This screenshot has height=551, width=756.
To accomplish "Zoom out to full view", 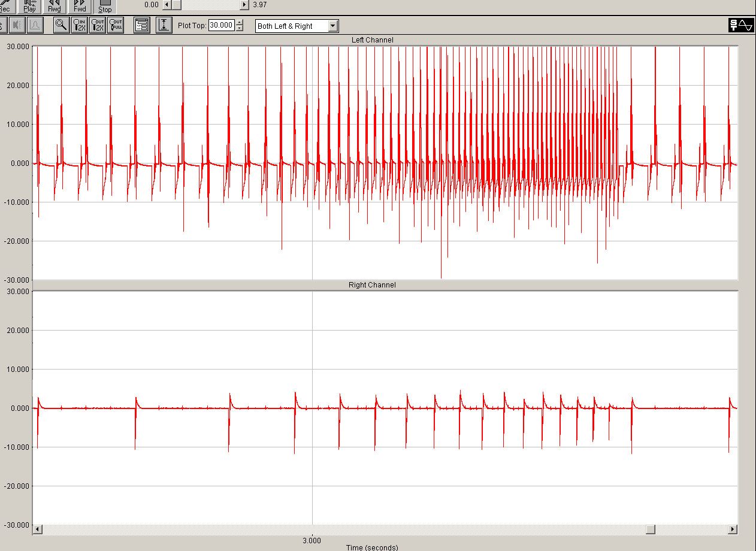I will pyautogui.click(x=116, y=25).
